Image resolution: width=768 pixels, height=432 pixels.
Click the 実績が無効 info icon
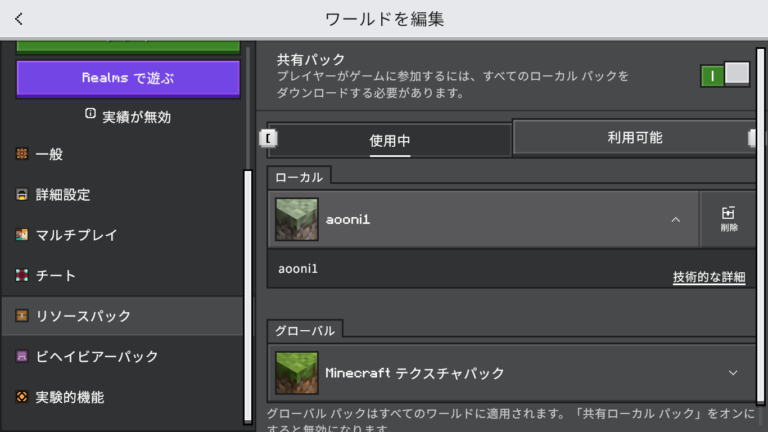[x=91, y=115]
